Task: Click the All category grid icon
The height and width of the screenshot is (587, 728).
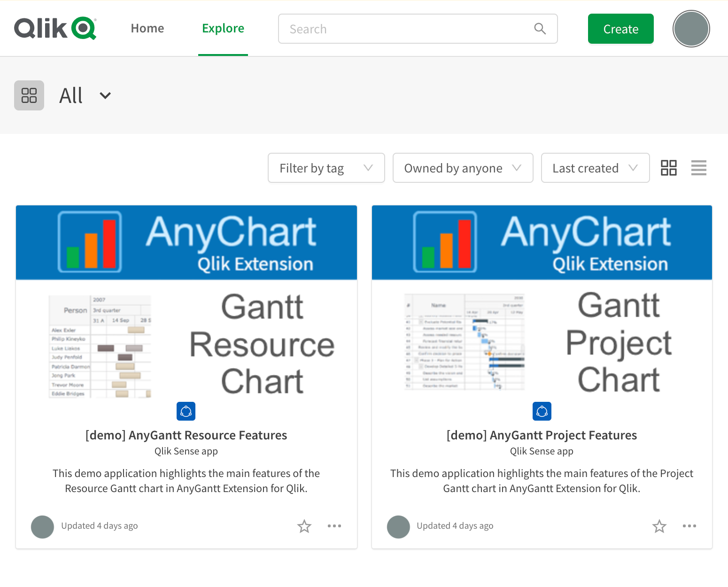Action: point(29,95)
